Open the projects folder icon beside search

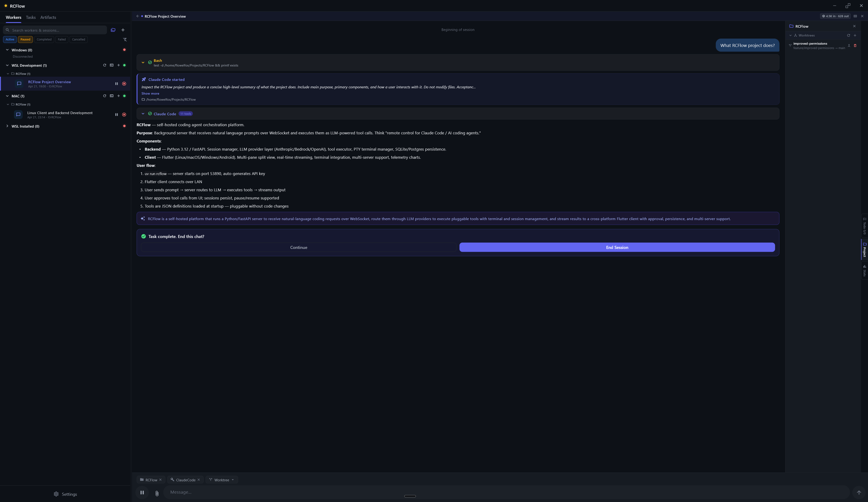pyautogui.click(x=113, y=30)
